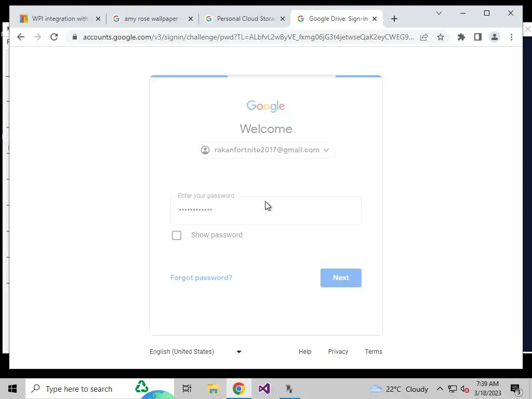Enable the Show password checkbox
This screenshot has width=532, height=399.
pyautogui.click(x=177, y=235)
